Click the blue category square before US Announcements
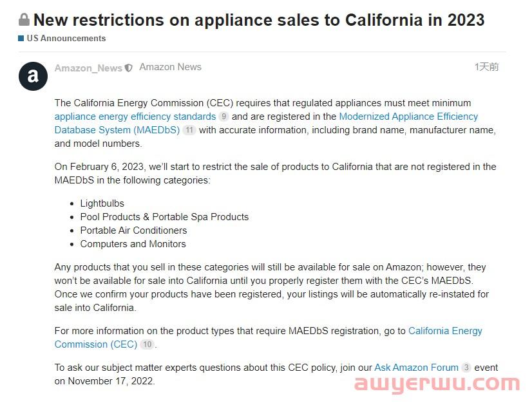532x403 pixels. point(21,39)
